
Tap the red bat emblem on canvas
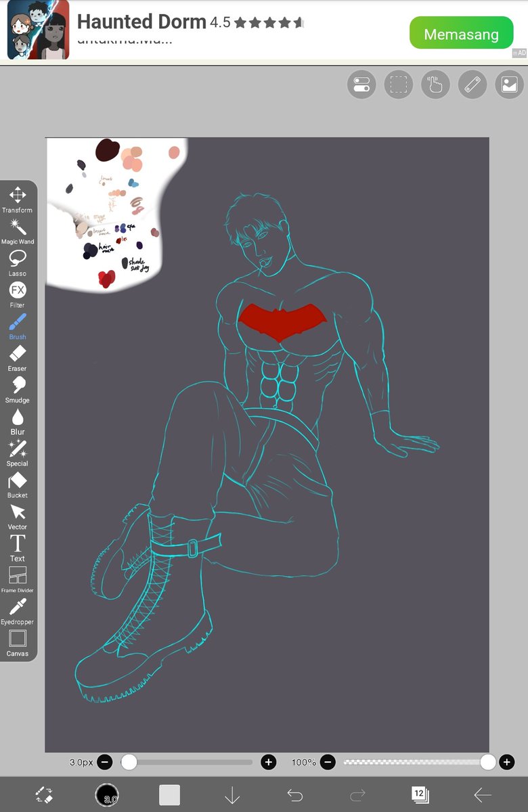click(x=282, y=323)
